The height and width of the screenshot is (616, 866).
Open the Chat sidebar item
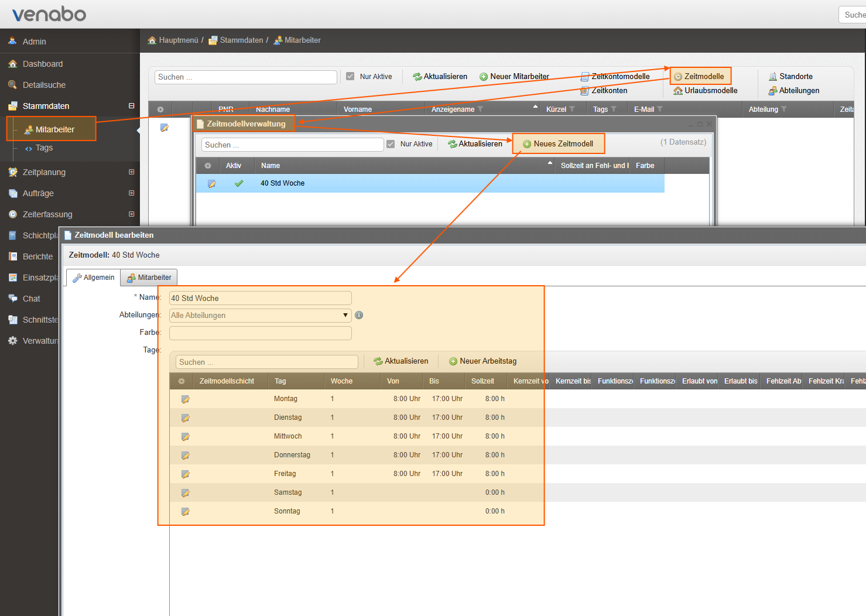click(x=31, y=299)
